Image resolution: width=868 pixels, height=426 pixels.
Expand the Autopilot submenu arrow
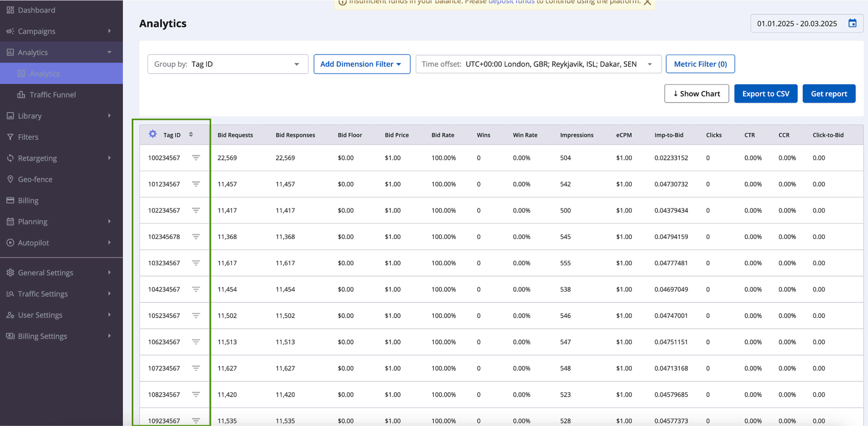click(x=110, y=243)
